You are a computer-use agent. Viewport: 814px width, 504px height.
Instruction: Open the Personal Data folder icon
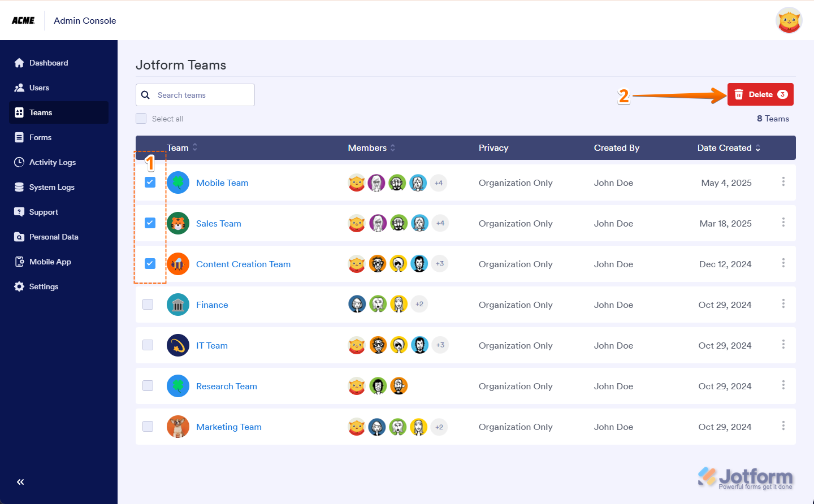19,237
